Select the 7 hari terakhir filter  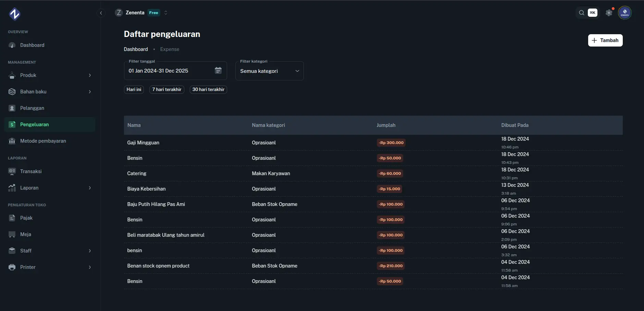click(x=167, y=89)
